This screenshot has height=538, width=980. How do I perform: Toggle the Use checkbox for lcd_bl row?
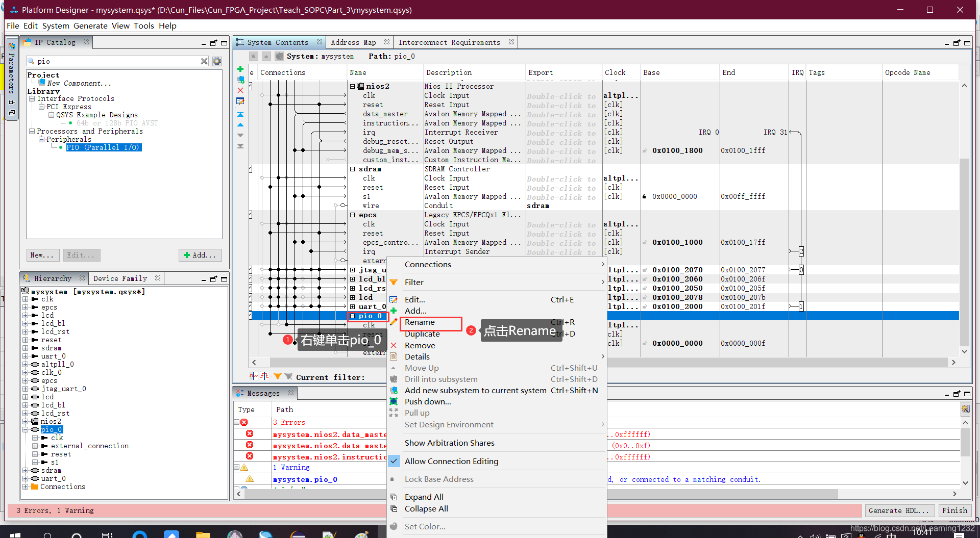251,279
